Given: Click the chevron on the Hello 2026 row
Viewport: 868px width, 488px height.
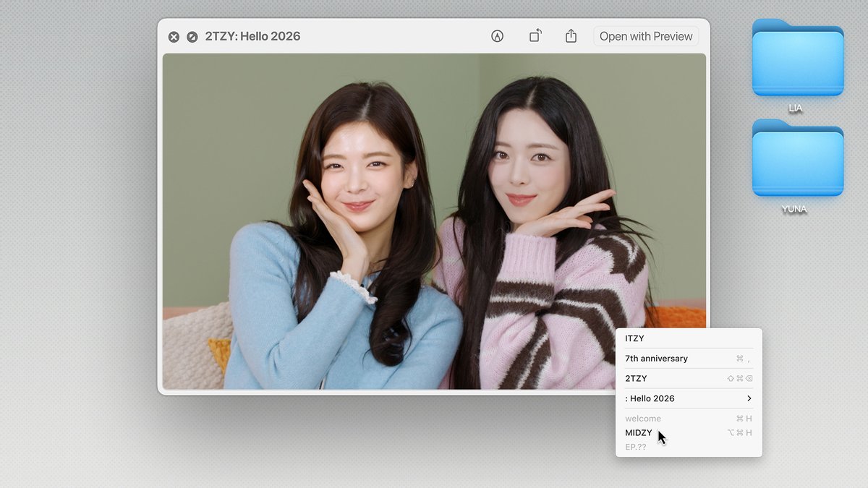Looking at the screenshot, I should [x=749, y=398].
